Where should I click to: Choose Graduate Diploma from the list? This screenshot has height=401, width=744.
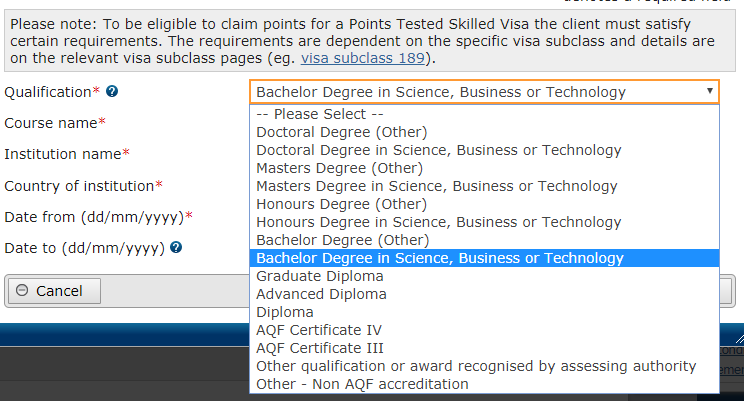pos(320,276)
